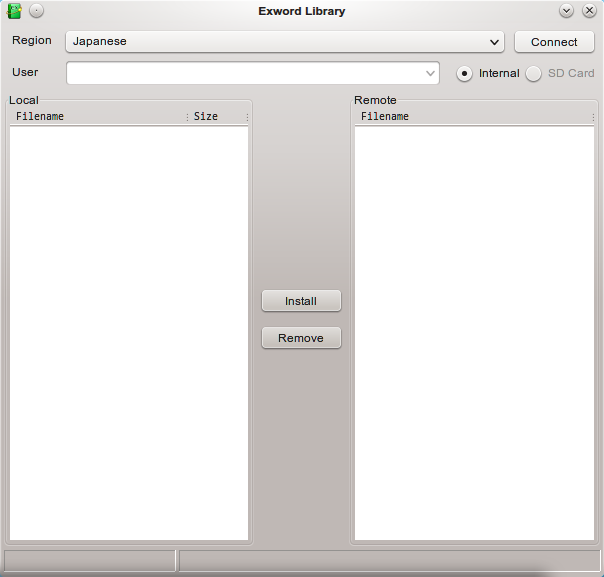Viewport: 604px width, 577px height.
Task: Select the Internal storage radio button
Action: coord(465,73)
